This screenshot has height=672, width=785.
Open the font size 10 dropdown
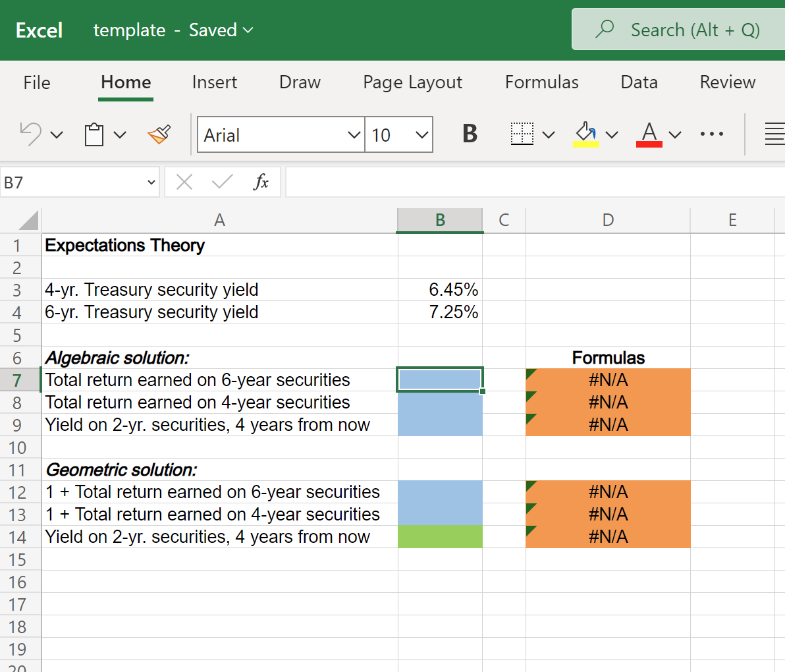coord(421,134)
